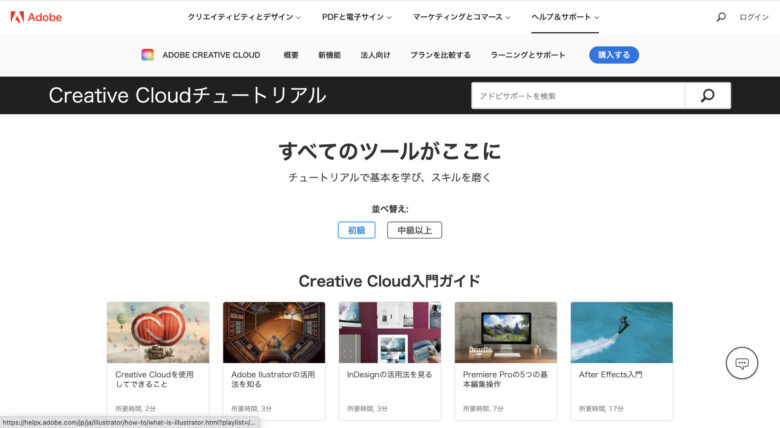The width and height of the screenshot is (780, 428).
Task: Open the header search magnifier icon
Action: pyautogui.click(x=721, y=17)
